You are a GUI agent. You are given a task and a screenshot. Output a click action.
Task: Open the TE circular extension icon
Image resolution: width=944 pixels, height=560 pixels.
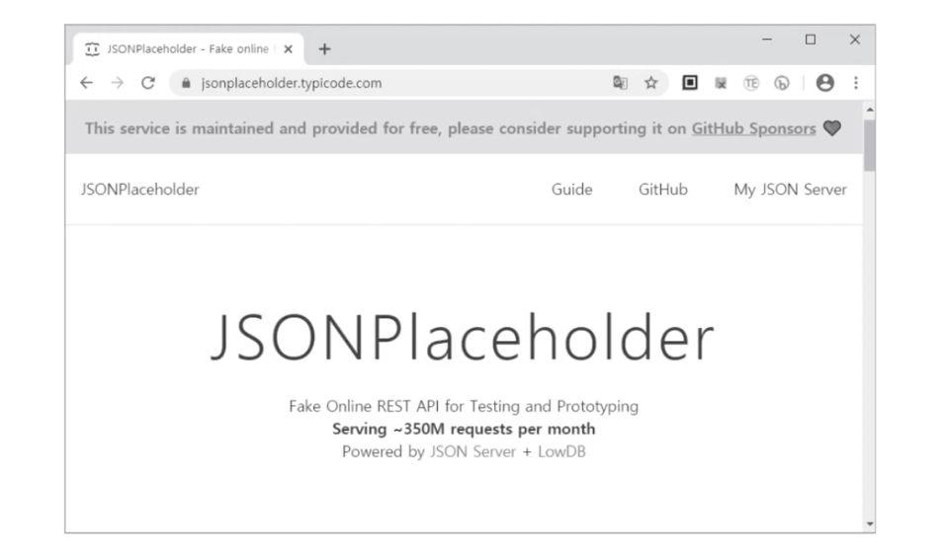750,83
